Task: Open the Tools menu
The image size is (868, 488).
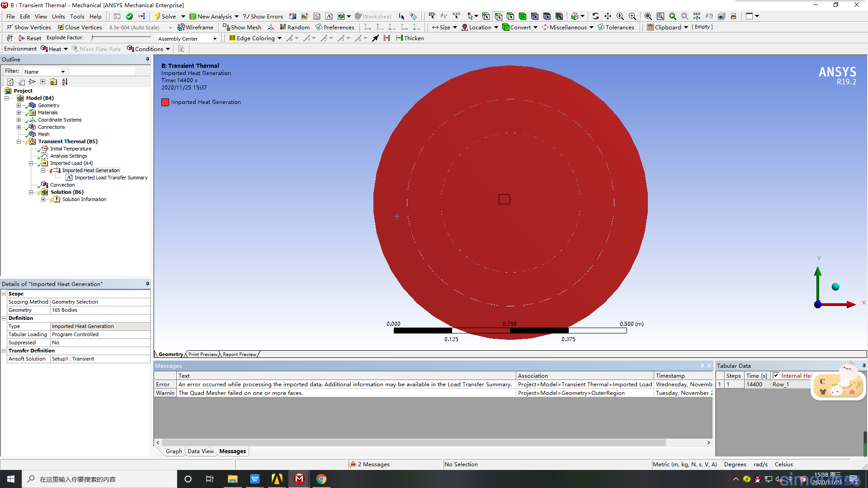Action: click(77, 16)
